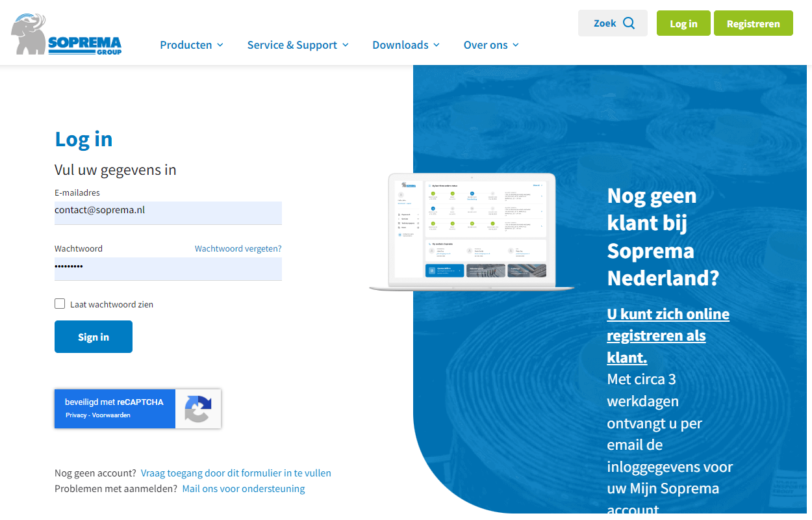The image size is (812, 520).
Task: Focus the Wachtwoord input field
Action: click(168, 268)
